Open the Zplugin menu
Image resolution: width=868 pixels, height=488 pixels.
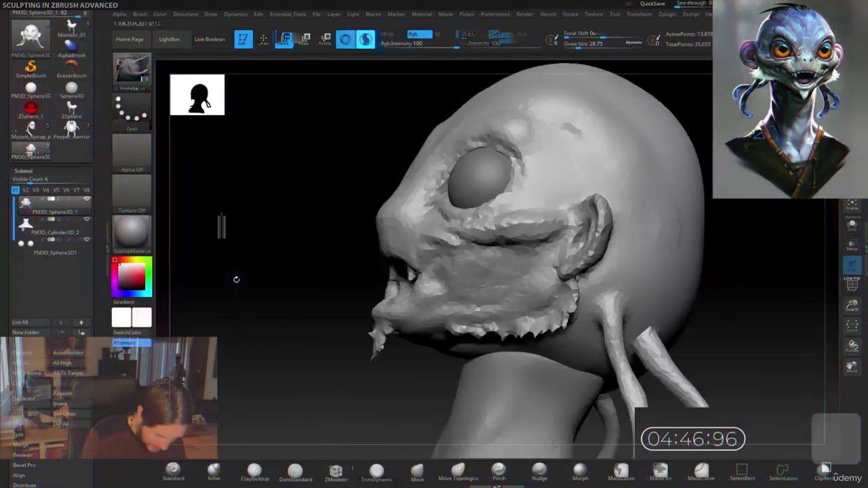pos(667,14)
